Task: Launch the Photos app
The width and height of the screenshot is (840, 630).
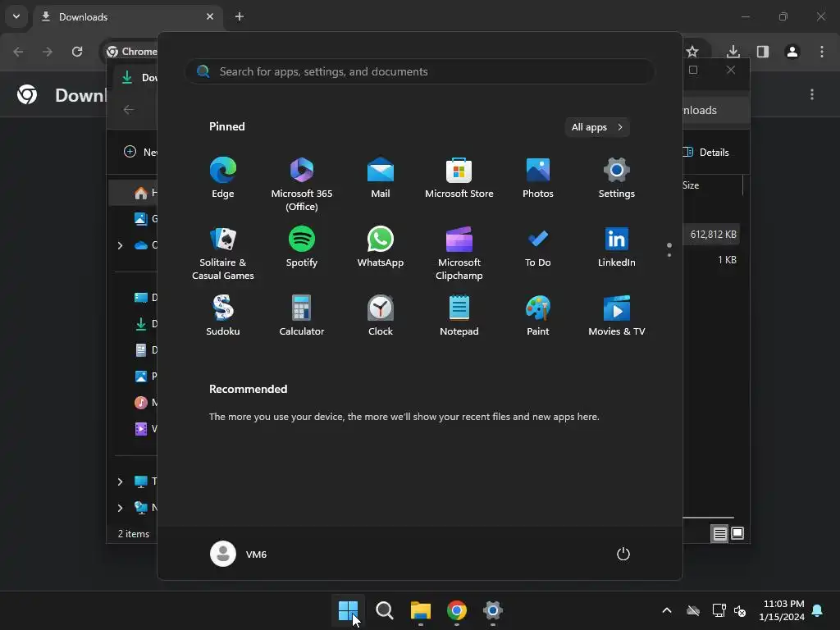Action: click(538, 178)
